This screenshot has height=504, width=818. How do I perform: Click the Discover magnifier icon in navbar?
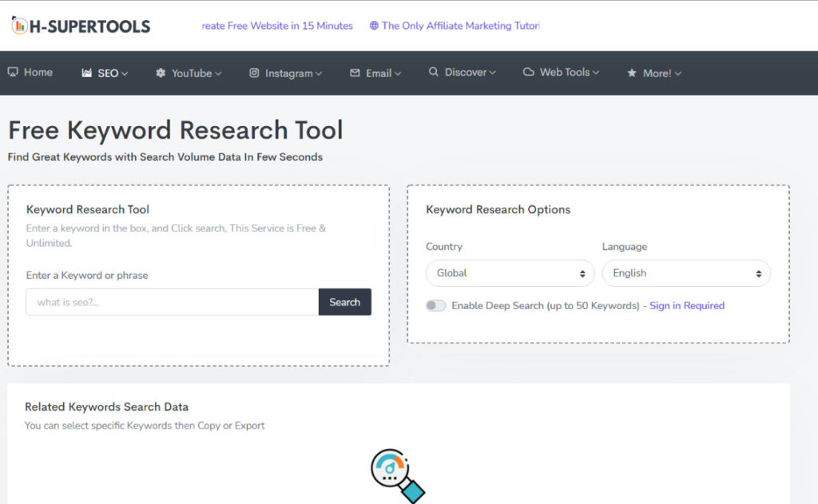coord(434,72)
